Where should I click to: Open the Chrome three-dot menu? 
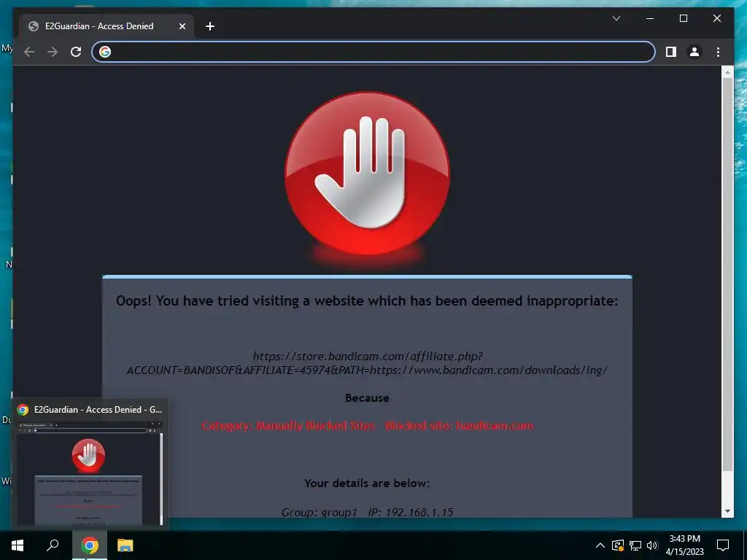click(718, 52)
